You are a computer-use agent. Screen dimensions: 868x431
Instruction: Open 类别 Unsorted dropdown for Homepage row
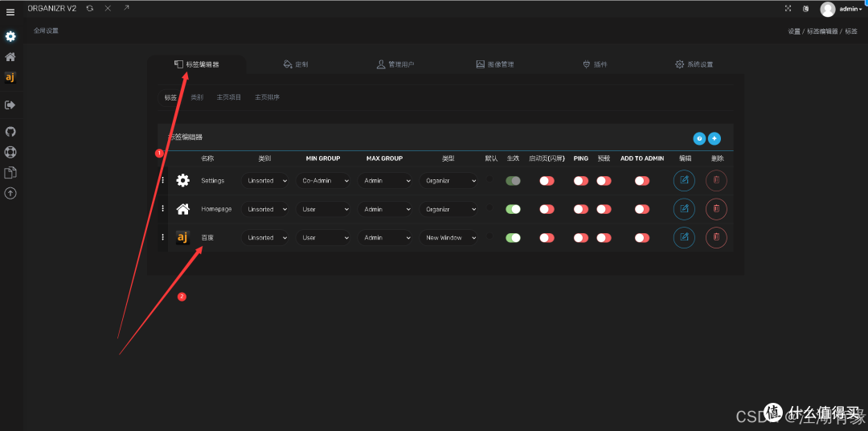(264, 209)
